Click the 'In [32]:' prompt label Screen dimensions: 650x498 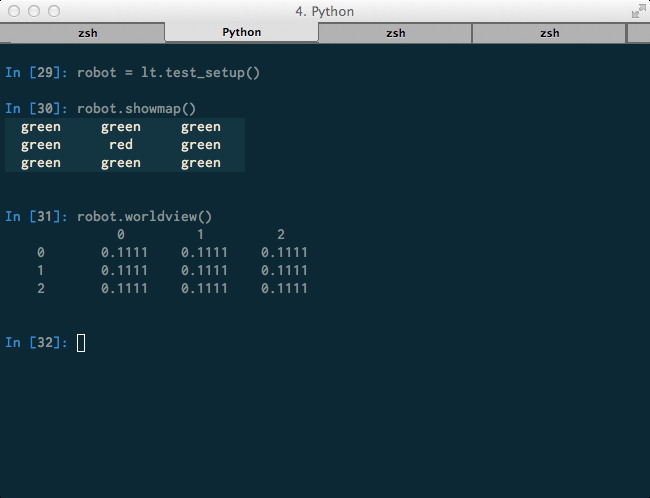tap(36, 343)
